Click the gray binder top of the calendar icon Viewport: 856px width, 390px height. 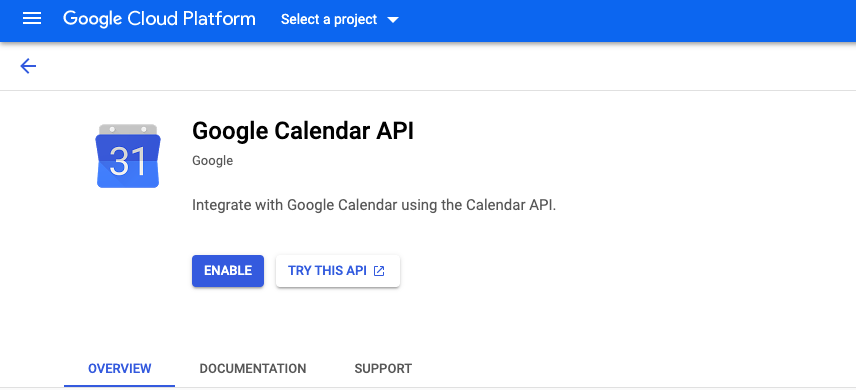click(128, 129)
